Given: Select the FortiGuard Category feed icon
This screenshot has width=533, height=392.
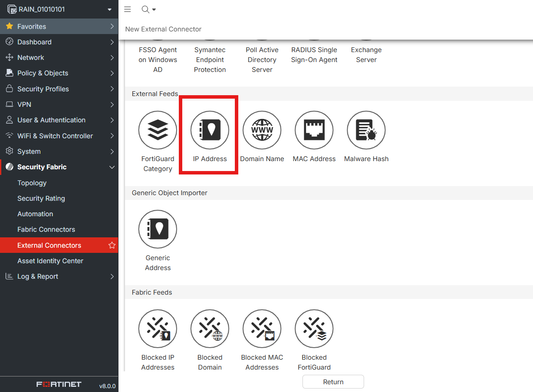Looking at the screenshot, I should 158,130.
